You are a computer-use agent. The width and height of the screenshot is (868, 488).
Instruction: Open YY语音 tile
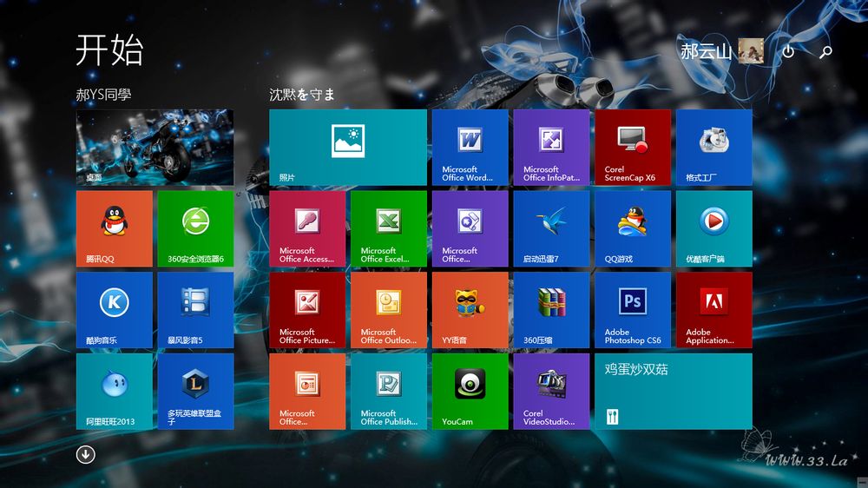point(470,310)
